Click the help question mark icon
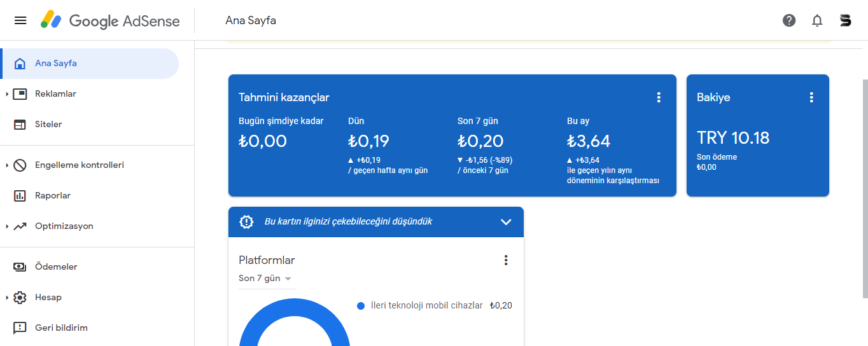Image resolution: width=868 pixels, height=346 pixels. [789, 20]
